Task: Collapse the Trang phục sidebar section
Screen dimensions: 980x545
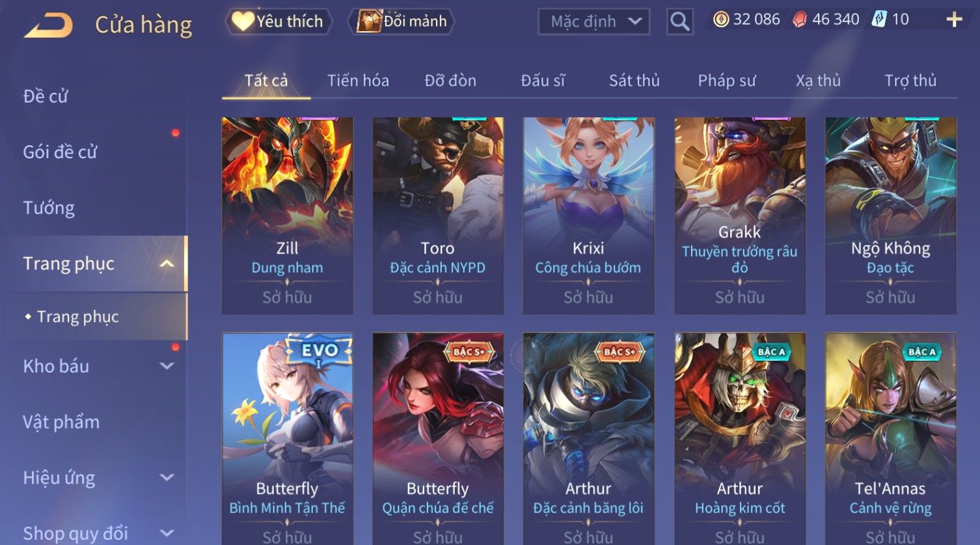Action: [167, 264]
